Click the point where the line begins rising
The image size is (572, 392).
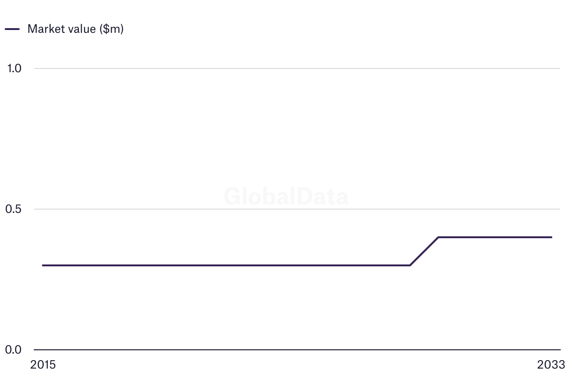coord(410,265)
